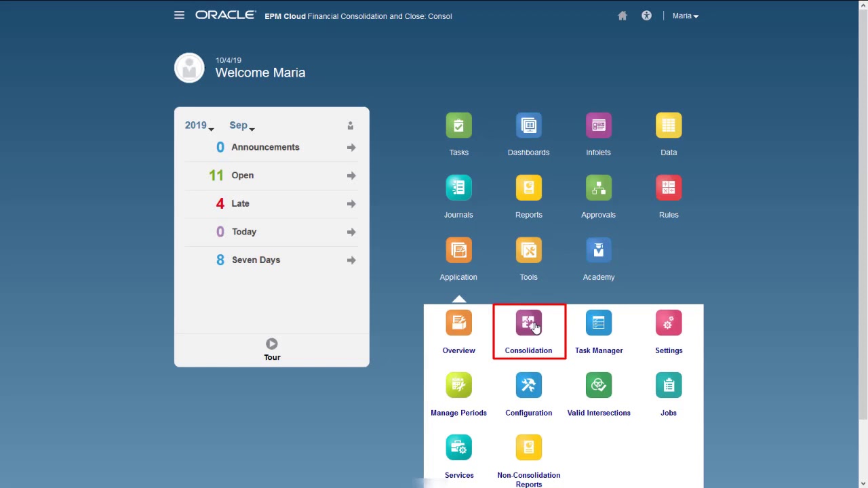View Today tasks arrow
Screen dimensions: 868x488
351,232
